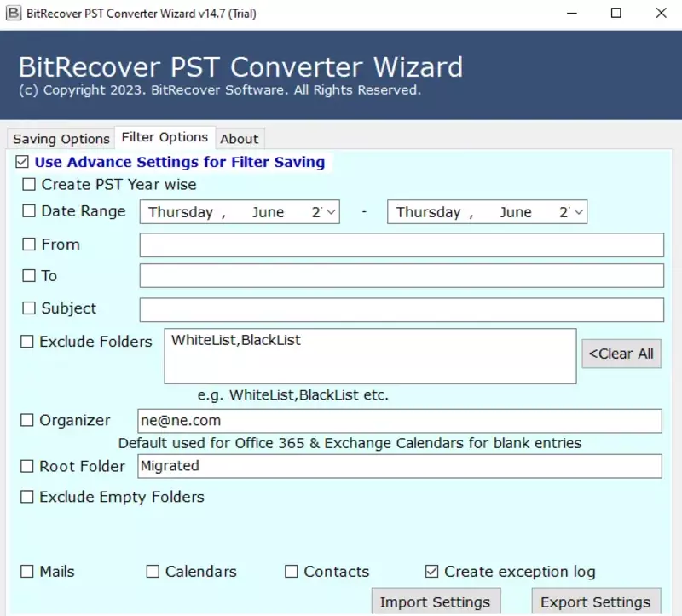Click inside the To text field
The height and width of the screenshot is (616, 682).
[402, 275]
